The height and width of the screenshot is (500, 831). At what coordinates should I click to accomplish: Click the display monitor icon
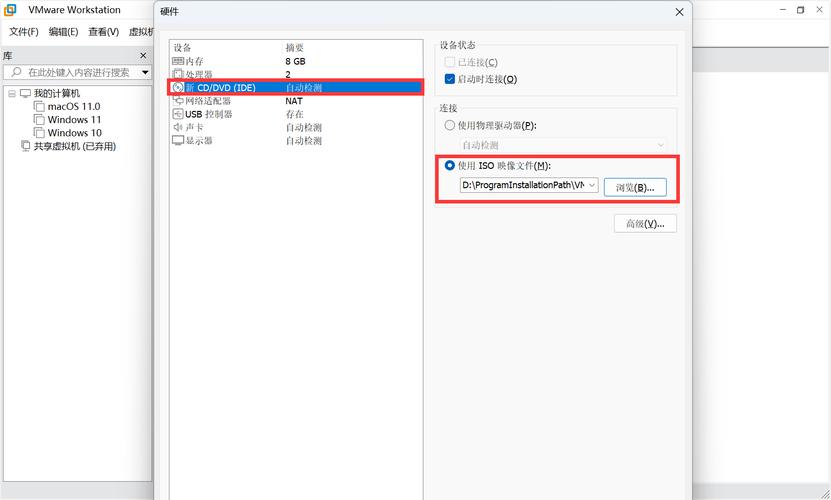[x=178, y=141]
